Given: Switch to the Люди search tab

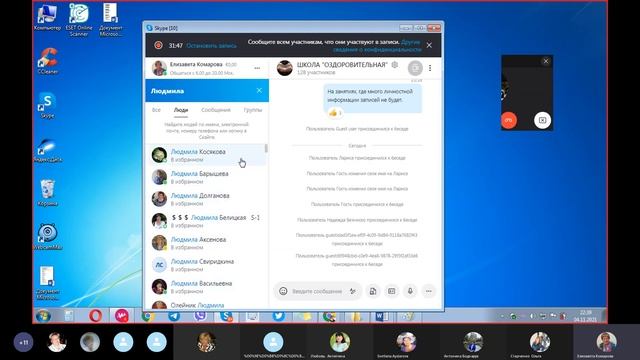Looking at the screenshot, I should [x=181, y=110].
